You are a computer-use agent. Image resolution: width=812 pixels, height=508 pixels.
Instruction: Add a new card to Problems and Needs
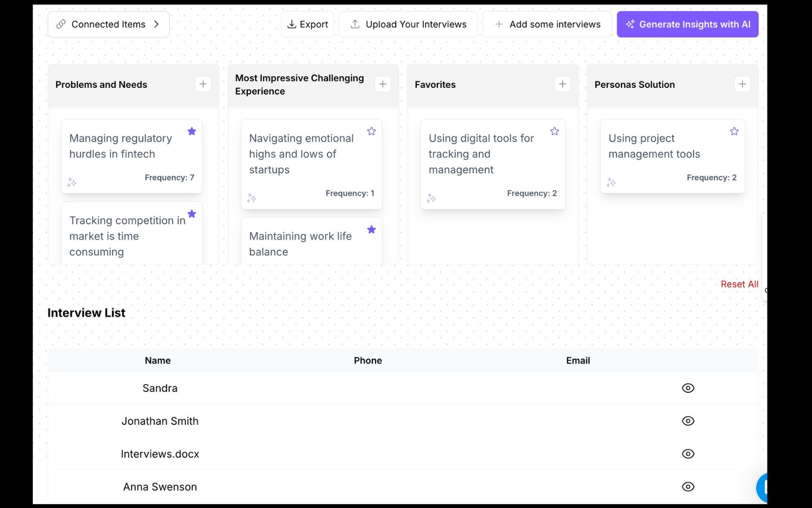point(203,84)
